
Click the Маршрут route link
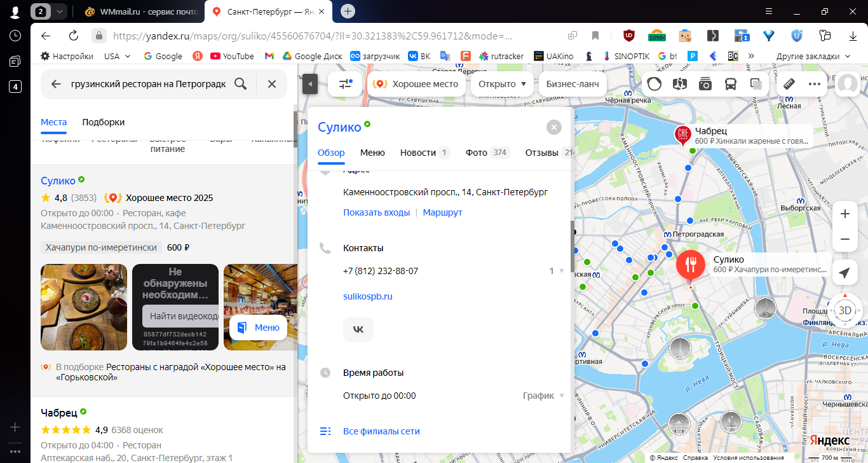pyautogui.click(x=443, y=212)
